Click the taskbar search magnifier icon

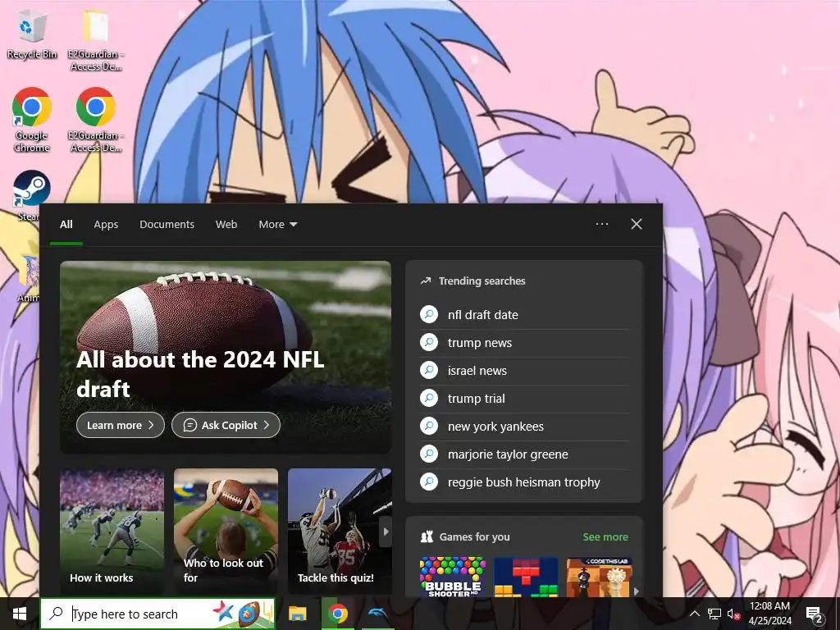(x=56, y=614)
